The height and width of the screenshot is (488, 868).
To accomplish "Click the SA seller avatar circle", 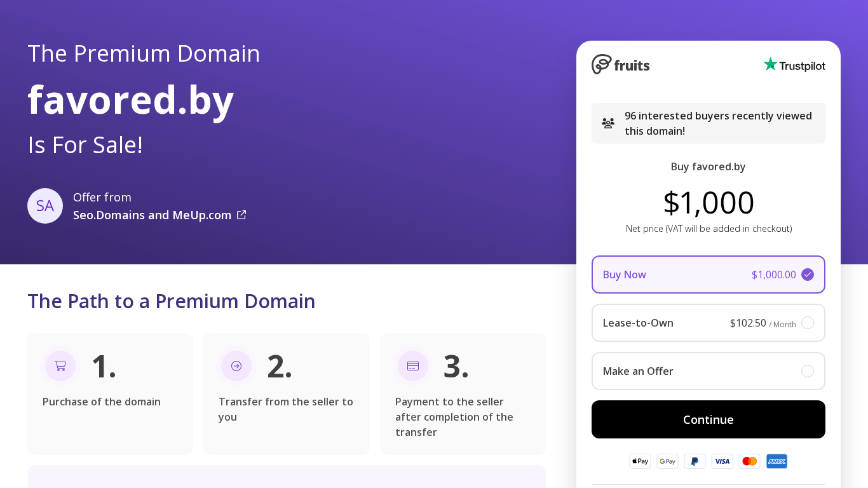I will 45,206.
